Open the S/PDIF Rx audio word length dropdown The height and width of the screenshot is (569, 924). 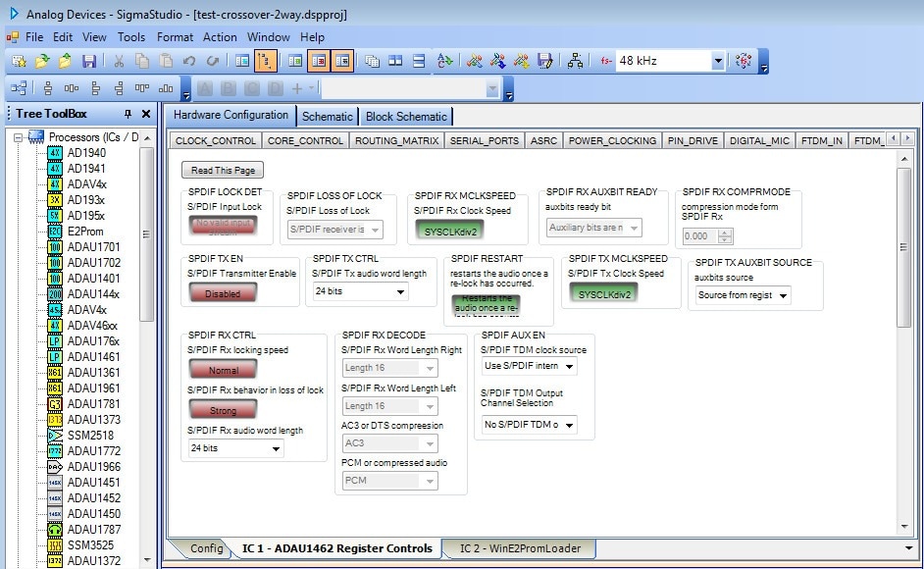click(x=235, y=448)
